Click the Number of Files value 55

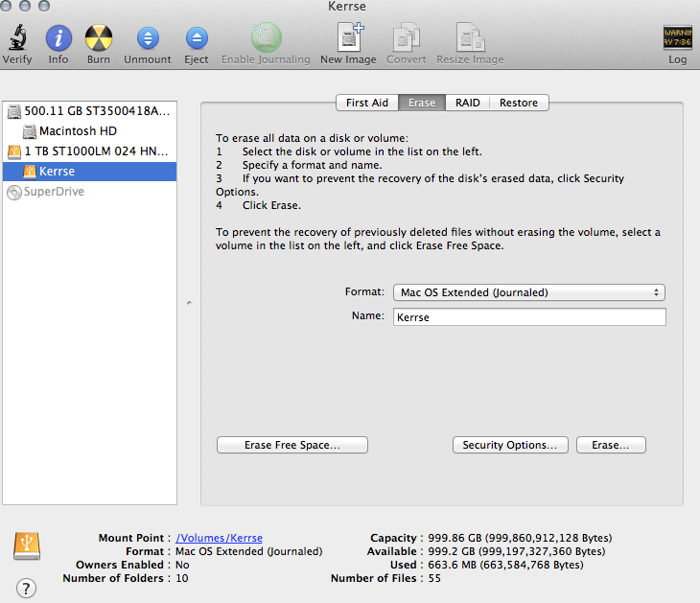(434, 578)
